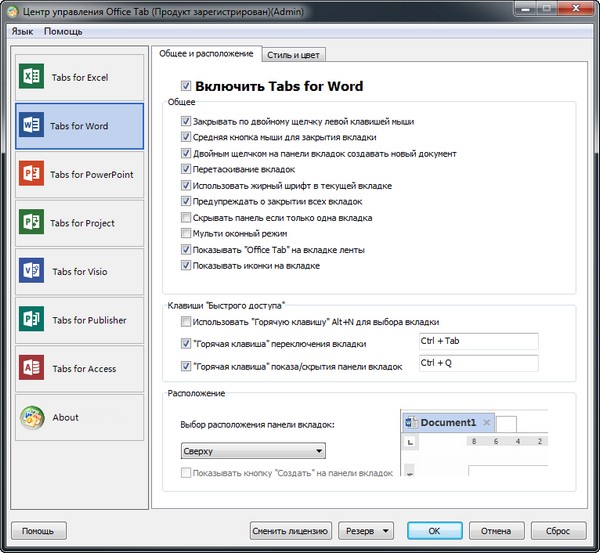Expand the Сверху tab position dropdown
Viewport: 600px width, 553px height.
(x=252, y=451)
